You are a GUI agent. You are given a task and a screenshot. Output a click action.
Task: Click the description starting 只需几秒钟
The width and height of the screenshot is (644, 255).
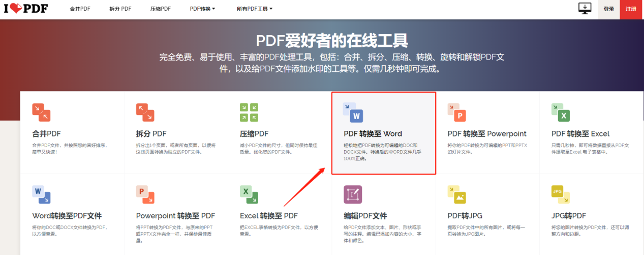tap(591, 148)
